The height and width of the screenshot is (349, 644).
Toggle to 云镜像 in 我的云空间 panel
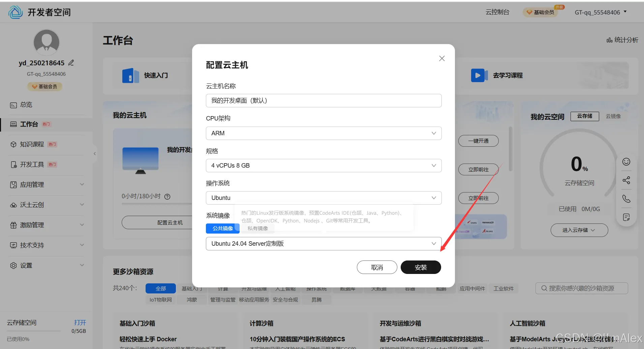(613, 116)
